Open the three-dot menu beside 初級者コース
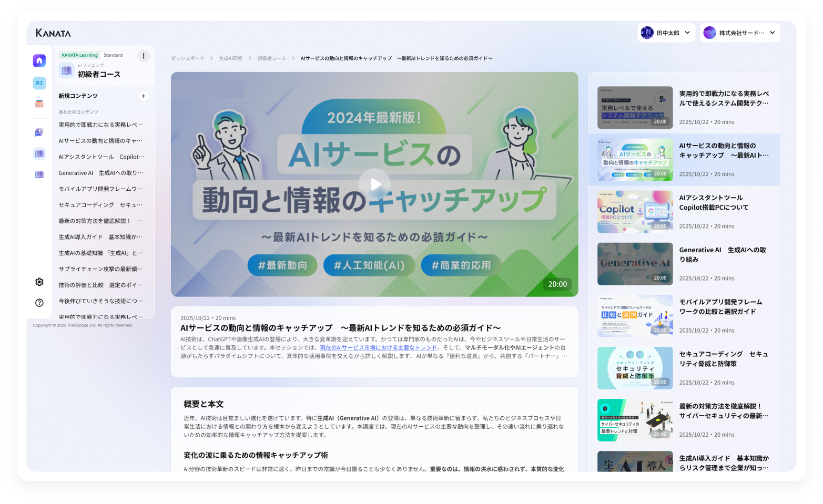This screenshot has height=504, width=823. point(143,56)
